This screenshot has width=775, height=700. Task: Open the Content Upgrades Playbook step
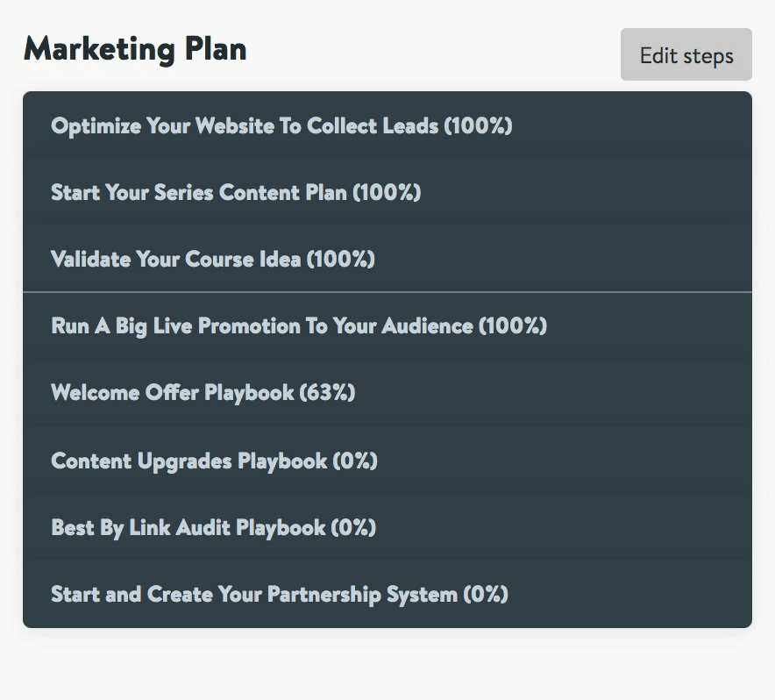[214, 461]
